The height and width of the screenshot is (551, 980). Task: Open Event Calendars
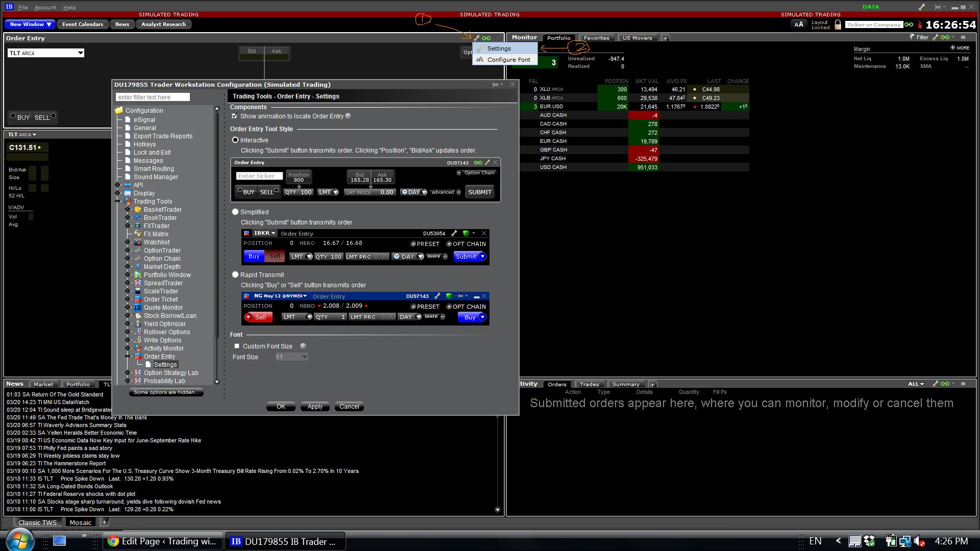[x=83, y=24]
